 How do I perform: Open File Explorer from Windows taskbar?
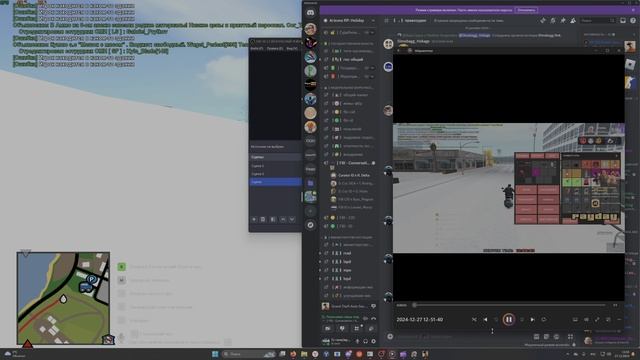tap(304, 354)
